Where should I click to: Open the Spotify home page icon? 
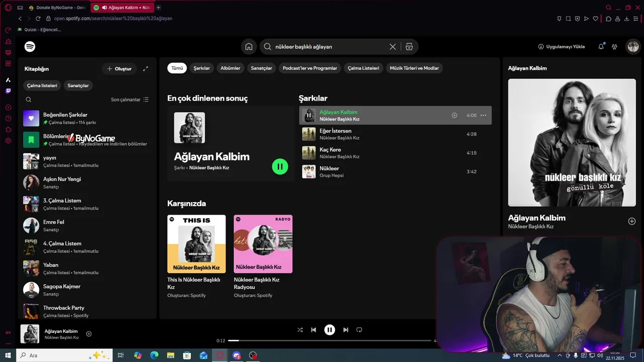(249, 47)
